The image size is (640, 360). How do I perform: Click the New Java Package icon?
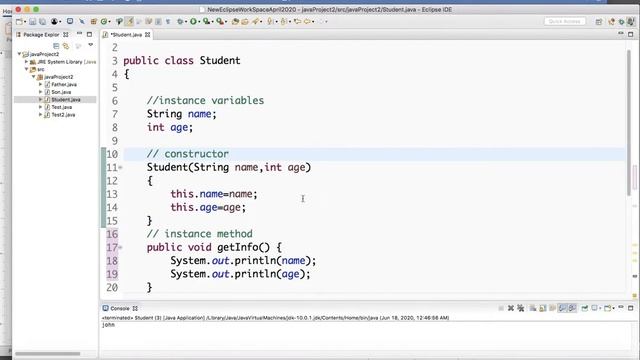(93, 21)
